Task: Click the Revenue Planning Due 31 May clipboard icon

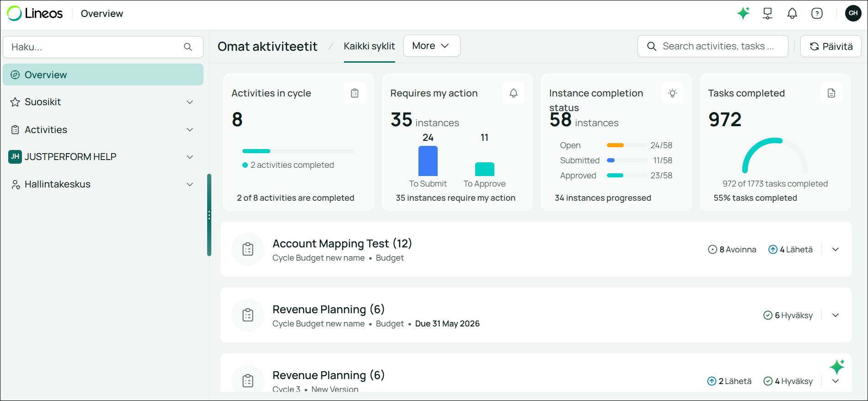Action: pyautogui.click(x=248, y=315)
